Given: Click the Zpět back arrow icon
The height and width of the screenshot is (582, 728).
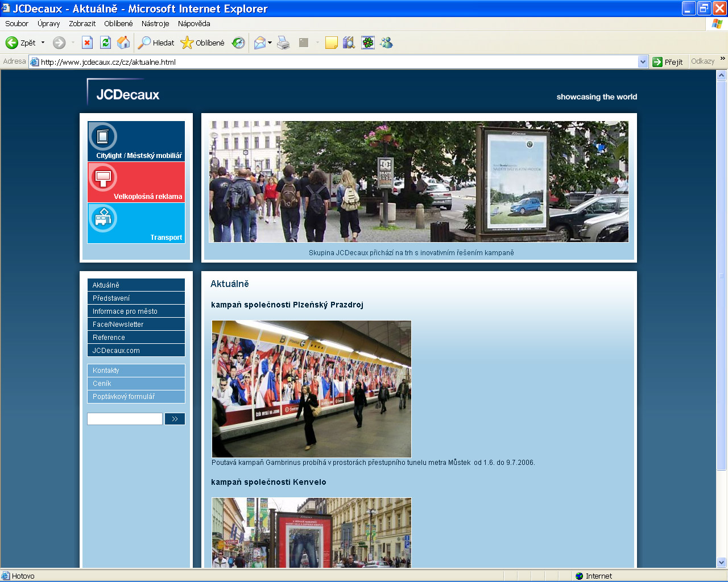Looking at the screenshot, I should (x=12, y=43).
